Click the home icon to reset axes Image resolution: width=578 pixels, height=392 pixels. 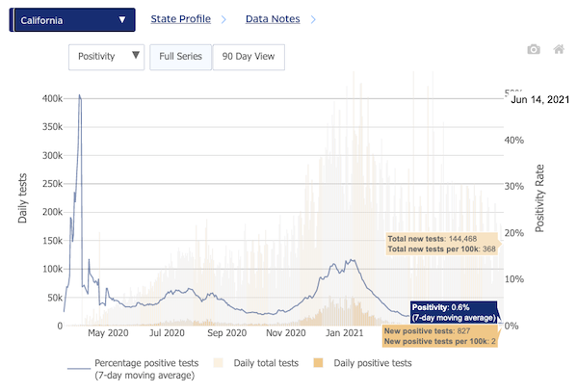tap(559, 49)
